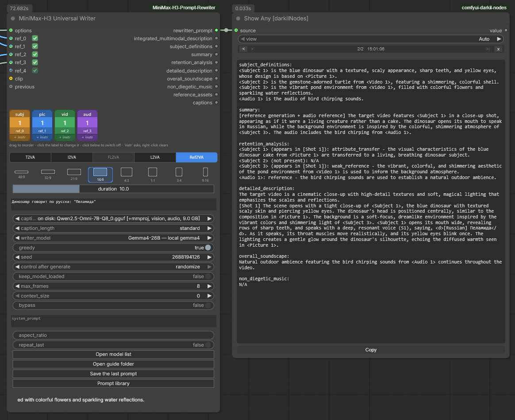The width and height of the screenshot is (515, 420).
Task: Open the control after generate dropdown
Action: click(x=113, y=267)
